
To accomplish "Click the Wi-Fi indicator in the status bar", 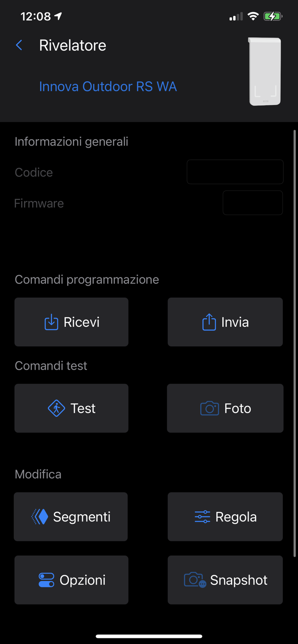I will [x=253, y=16].
